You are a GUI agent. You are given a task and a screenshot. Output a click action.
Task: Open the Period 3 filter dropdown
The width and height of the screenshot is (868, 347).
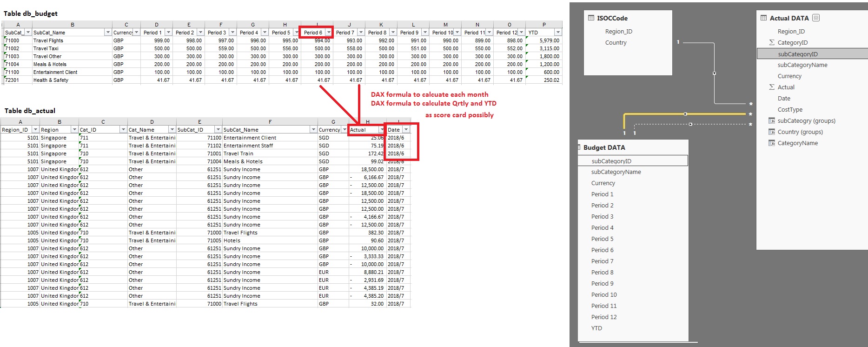coord(232,33)
